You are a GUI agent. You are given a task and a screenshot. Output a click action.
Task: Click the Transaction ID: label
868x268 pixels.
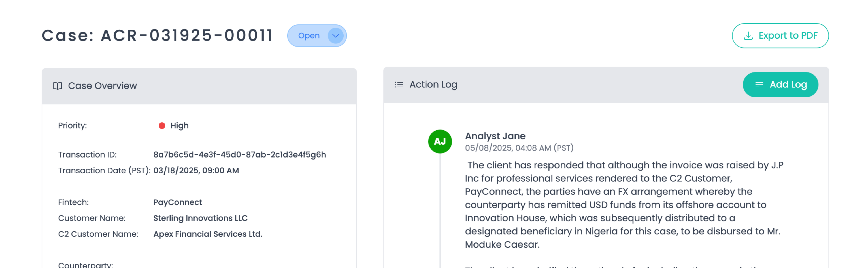click(x=87, y=155)
